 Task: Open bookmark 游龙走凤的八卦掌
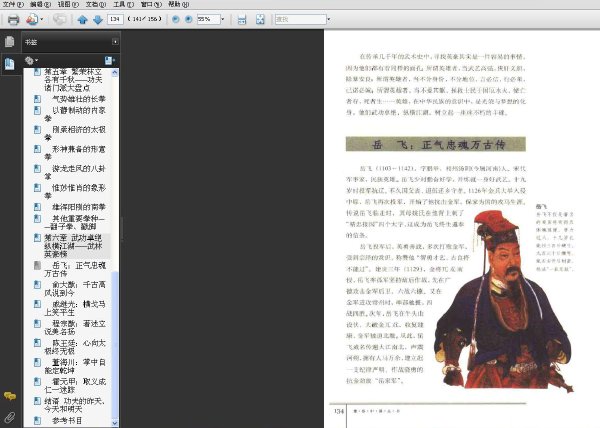click(x=75, y=172)
